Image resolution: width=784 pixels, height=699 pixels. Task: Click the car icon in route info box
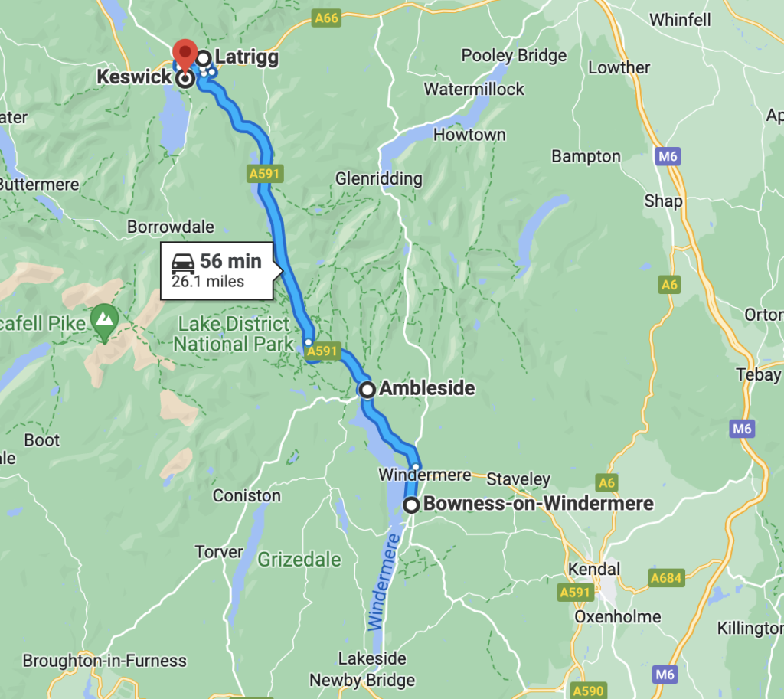point(183,263)
